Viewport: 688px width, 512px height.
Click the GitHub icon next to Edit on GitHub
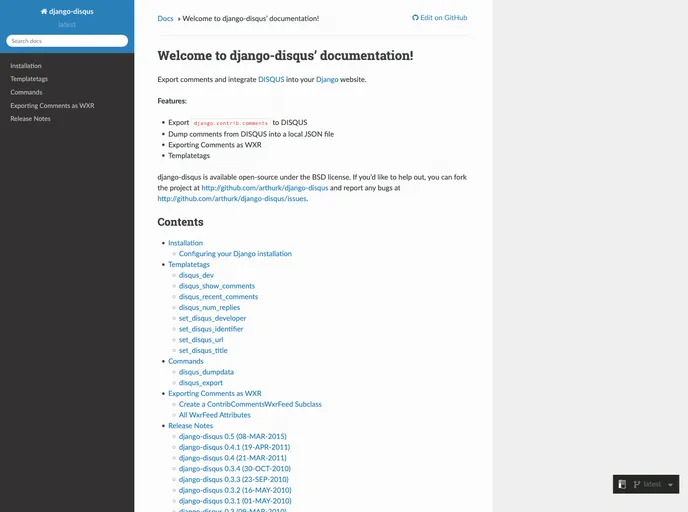[415, 18]
